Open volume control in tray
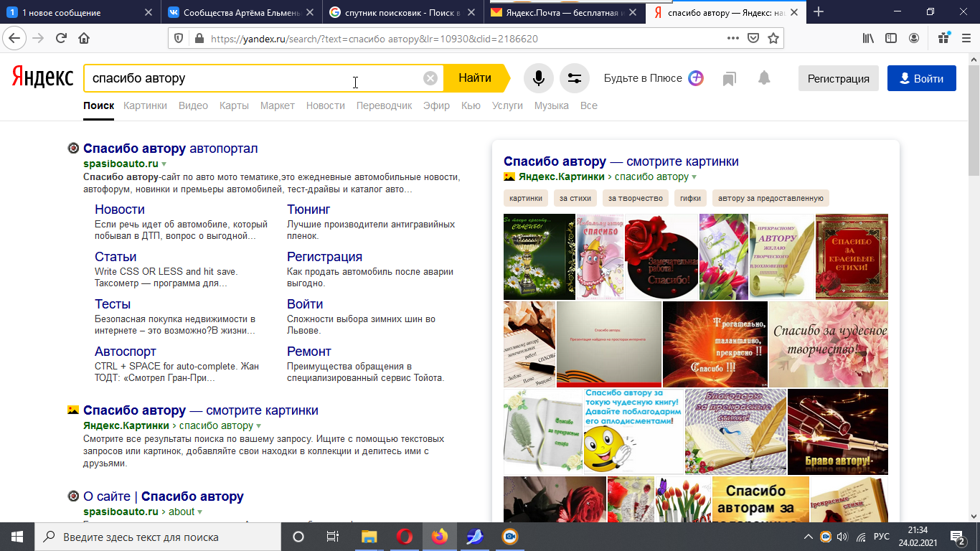980x551 pixels. [x=843, y=537]
